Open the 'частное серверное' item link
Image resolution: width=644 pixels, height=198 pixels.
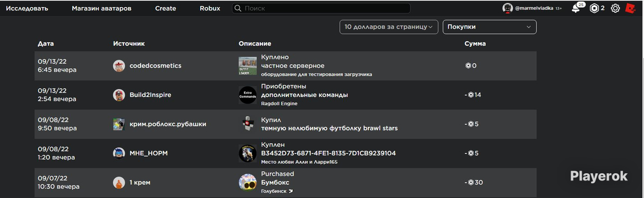tap(293, 65)
